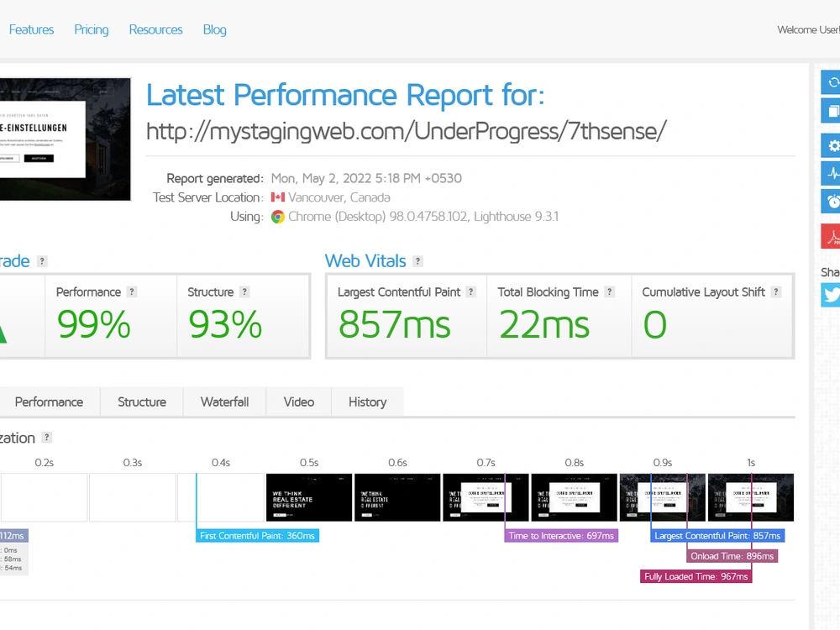This screenshot has height=630, width=840.
Task: Go to the Blog link
Action: pyautogui.click(x=215, y=30)
